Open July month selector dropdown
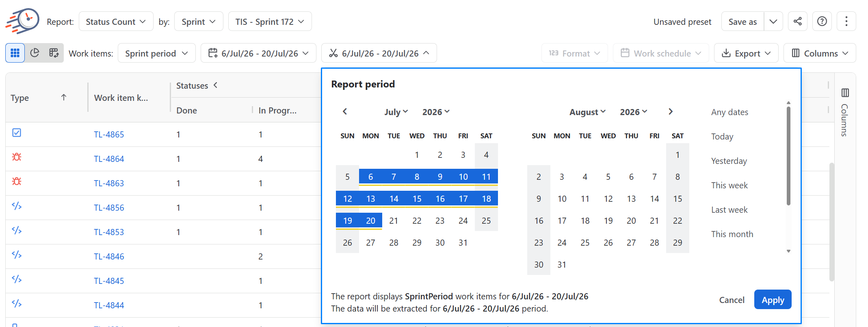The image size is (868, 327). [396, 112]
